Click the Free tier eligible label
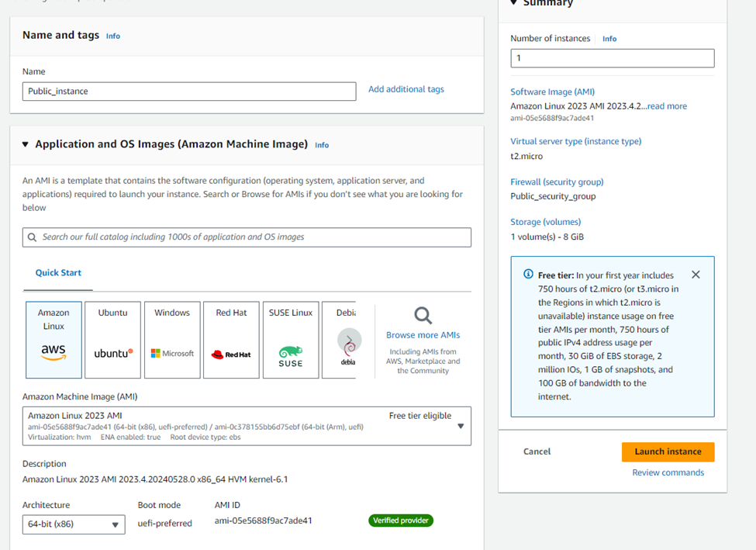This screenshot has height=550, width=756. 420,416
